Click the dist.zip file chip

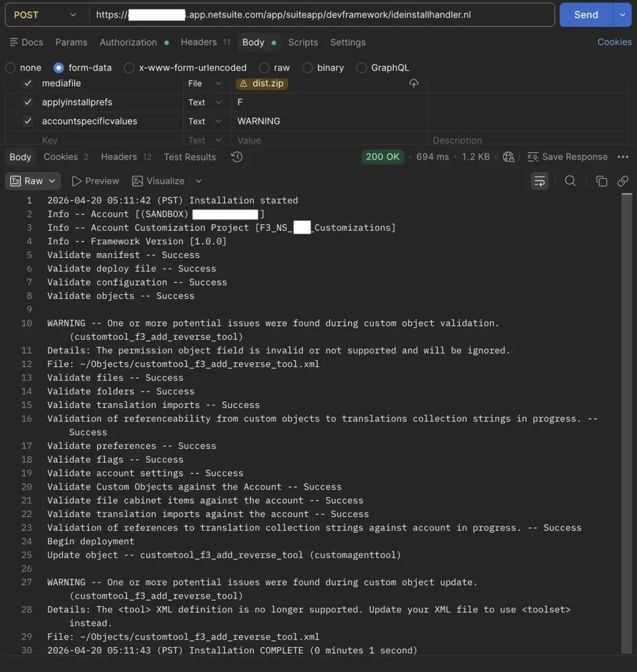point(262,83)
